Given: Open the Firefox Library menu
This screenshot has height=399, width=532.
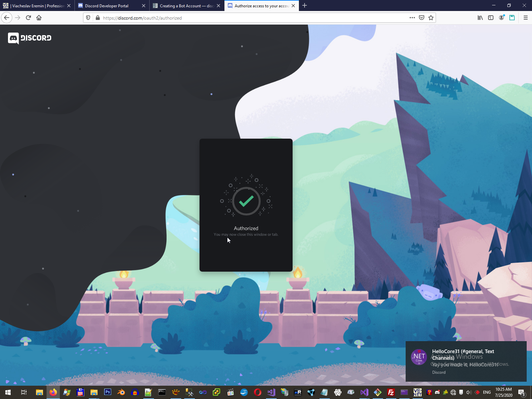Looking at the screenshot, I should [x=480, y=18].
